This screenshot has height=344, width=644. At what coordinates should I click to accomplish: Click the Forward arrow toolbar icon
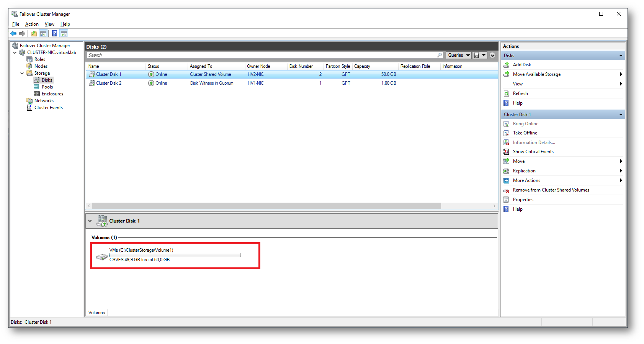tap(22, 34)
